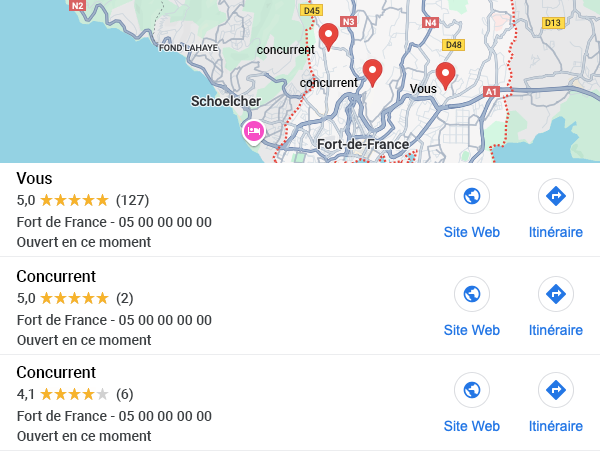Image resolution: width=600 pixels, height=454 pixels.
Task: Click directions icon for the 4,1-rated Concurrent
Action: point(556,390)
